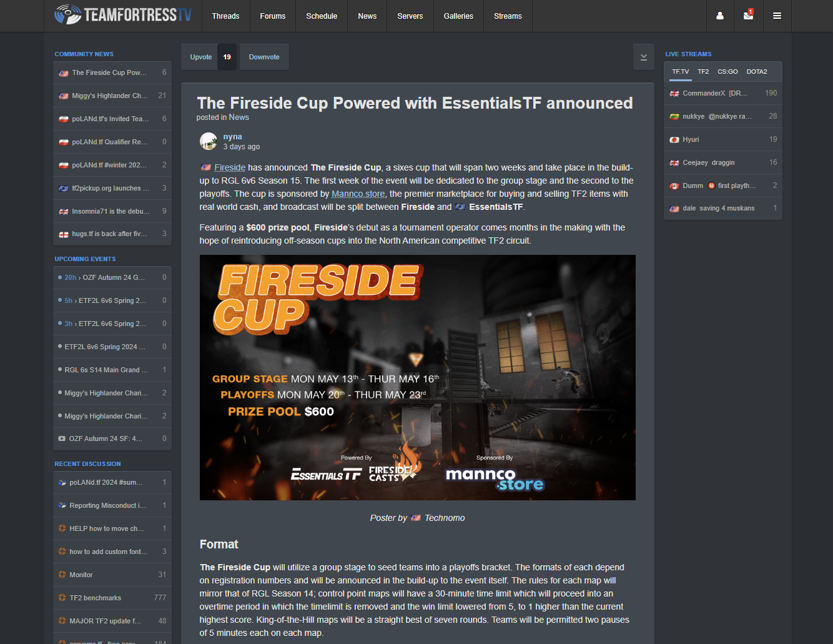The image size is (833, 644).
Task: Upvote the Fireside Cup article
Action: point(201,57)
